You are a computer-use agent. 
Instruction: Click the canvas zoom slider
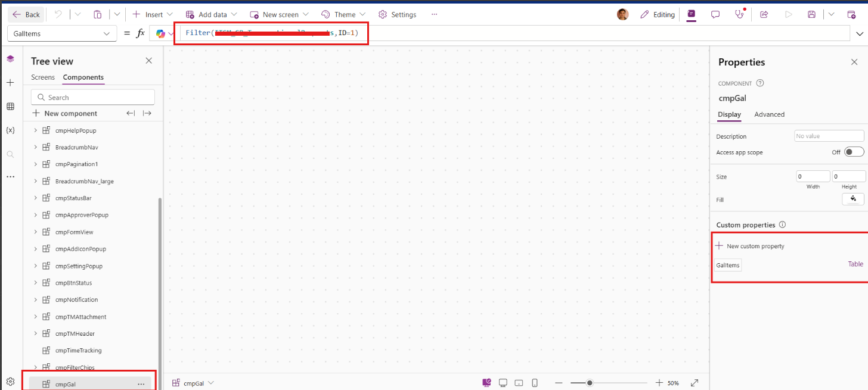[608, 383]
